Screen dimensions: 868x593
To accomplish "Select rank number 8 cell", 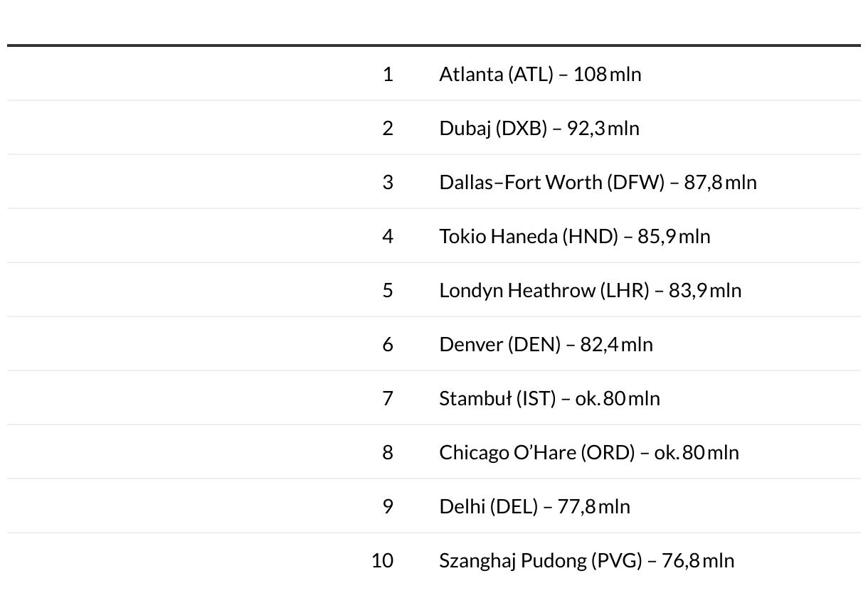I will click(x=388, y=452).
